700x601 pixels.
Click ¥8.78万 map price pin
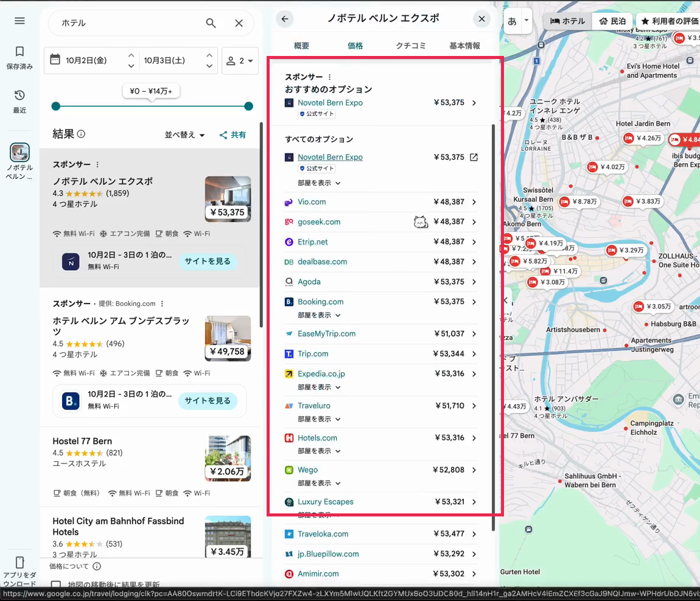coord(579,202)
